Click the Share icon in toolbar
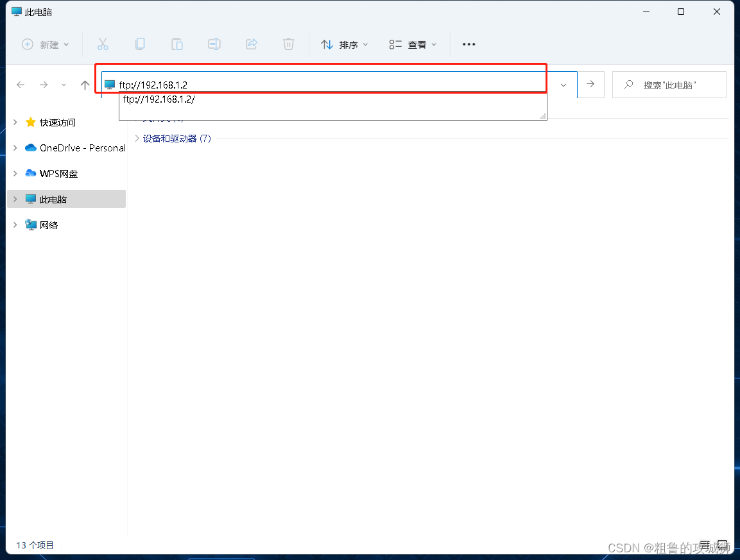This screenshot has width=740, height=560. tap(252, 44)
